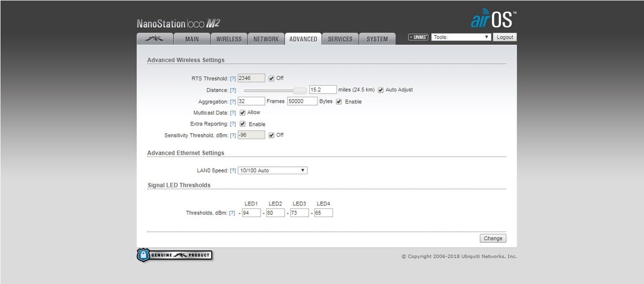Click the LED3 threshold field
This screenshot has height=284, width=644.
coord(299,213)
